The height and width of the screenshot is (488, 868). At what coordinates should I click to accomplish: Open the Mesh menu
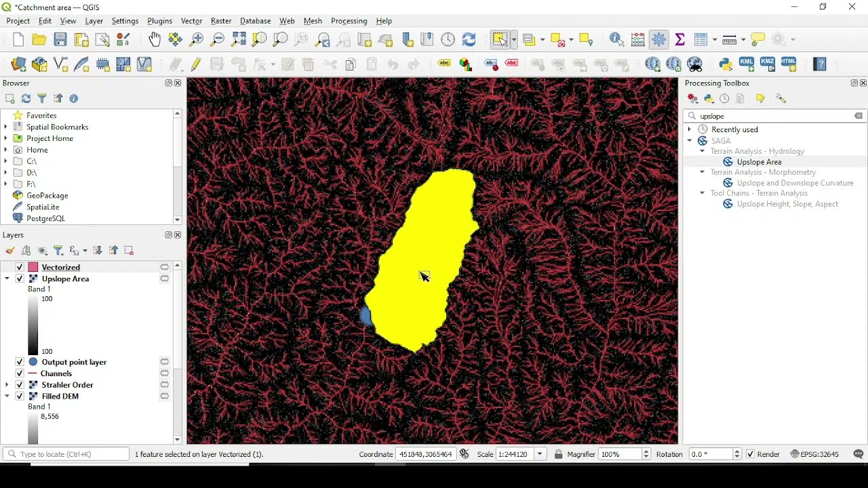coord(313,21)
